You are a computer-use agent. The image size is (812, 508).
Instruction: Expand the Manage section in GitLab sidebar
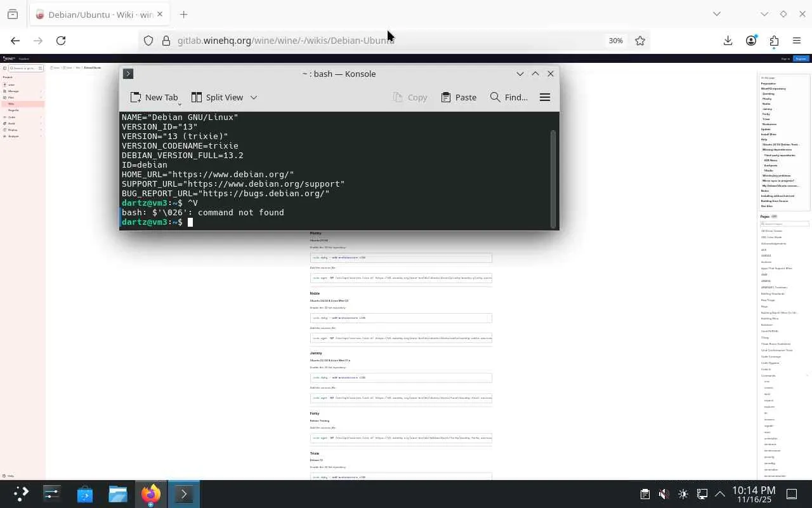tap(22, 91)
